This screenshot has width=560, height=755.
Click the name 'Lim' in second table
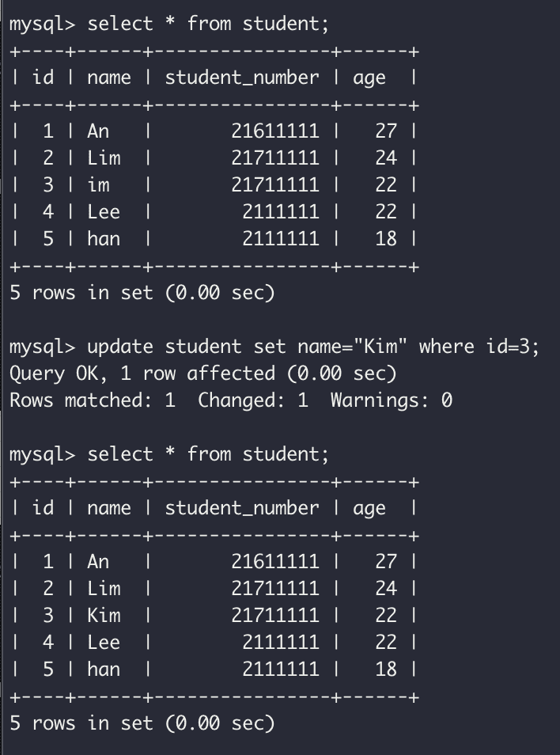104,588
